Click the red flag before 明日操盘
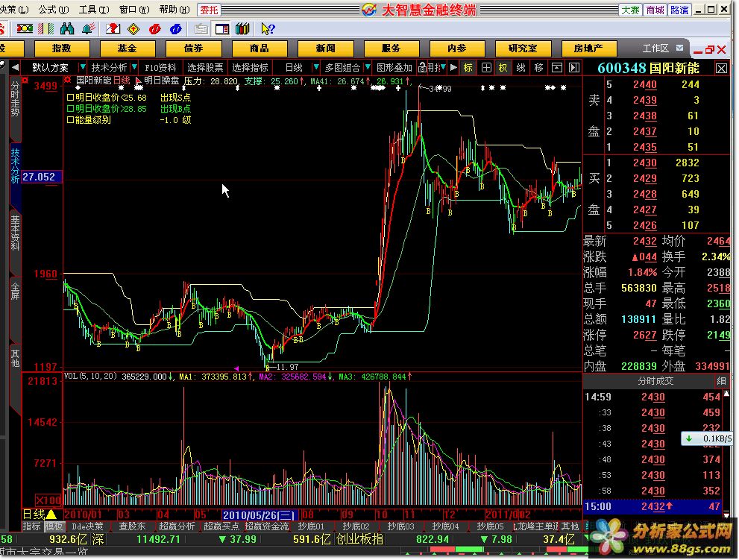This screenshot has width=739, height=560. click(x=138, y=81)
